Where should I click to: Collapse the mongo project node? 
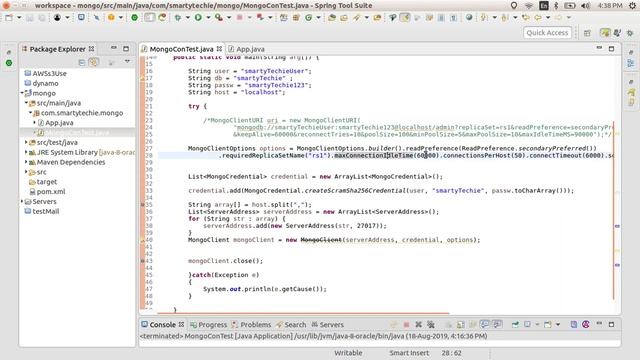(22, 93)
